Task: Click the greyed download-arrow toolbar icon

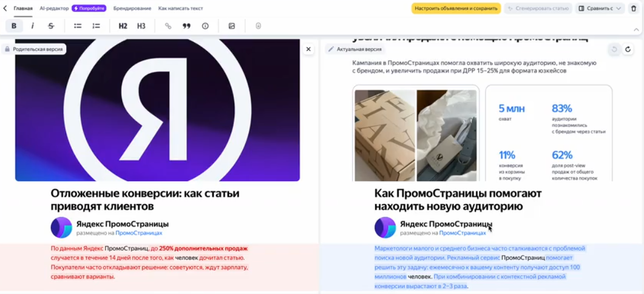Action: coord(259,26)
